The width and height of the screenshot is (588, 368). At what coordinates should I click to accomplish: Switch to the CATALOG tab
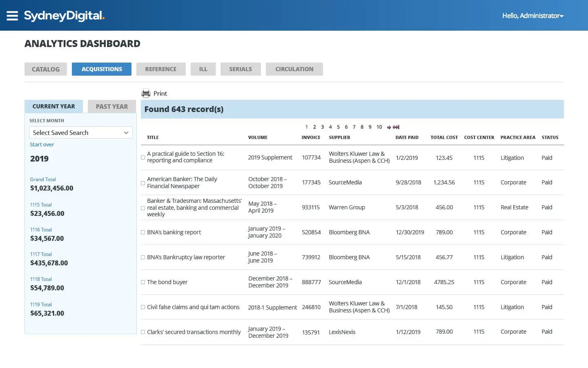coord(45,69)
